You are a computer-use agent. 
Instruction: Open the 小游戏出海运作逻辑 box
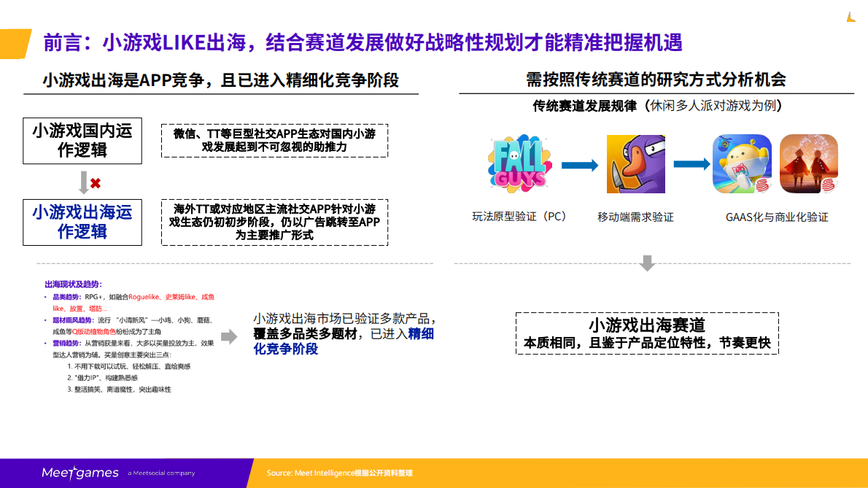click(x=82, y=222)
